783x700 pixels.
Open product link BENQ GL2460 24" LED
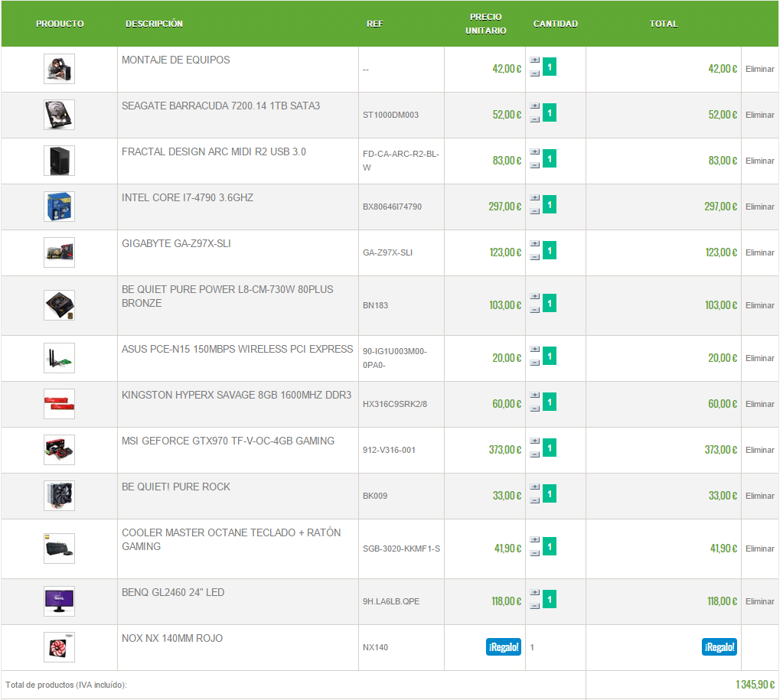pos(173,593)
